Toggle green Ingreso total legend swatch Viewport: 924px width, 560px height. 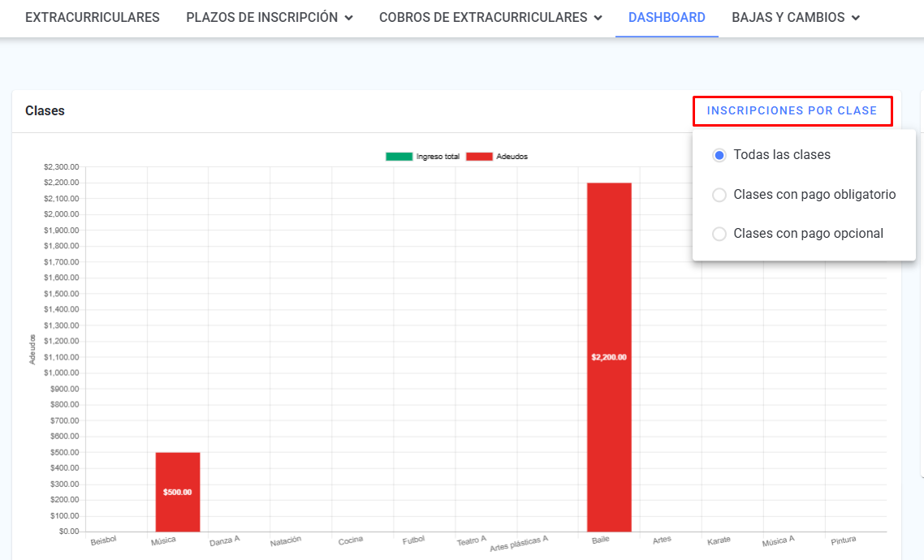(x=399, y=157)
